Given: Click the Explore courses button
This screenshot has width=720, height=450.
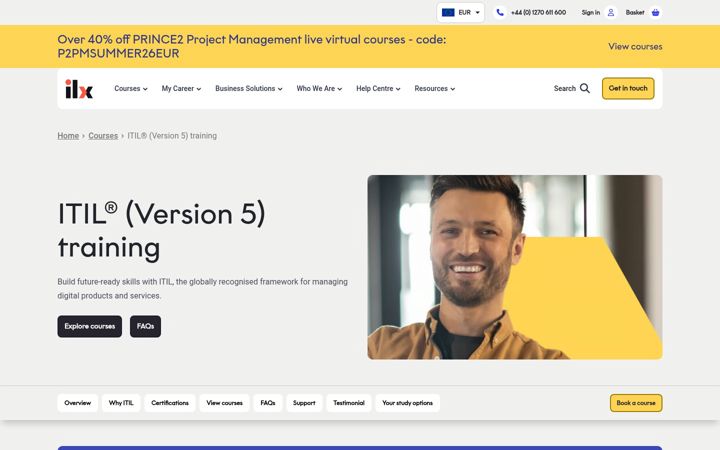Looking at the screenshot, I should tap(90, 326).
